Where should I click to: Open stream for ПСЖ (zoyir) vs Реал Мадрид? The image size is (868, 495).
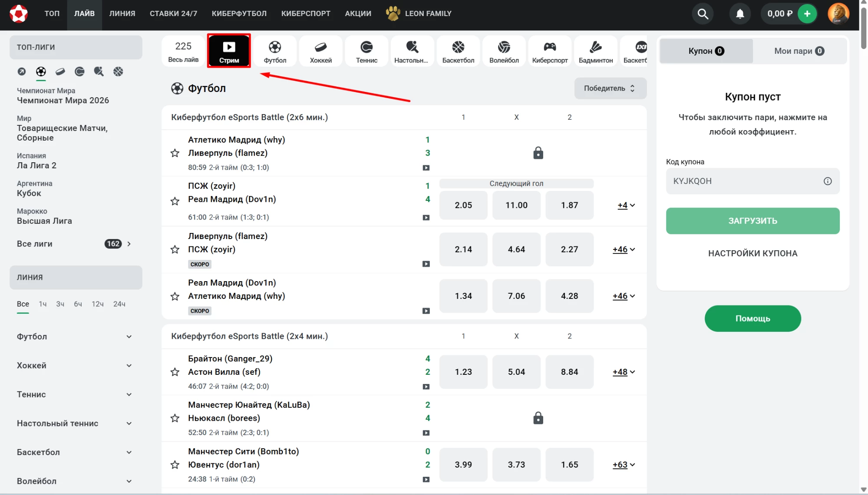(426, 218)
